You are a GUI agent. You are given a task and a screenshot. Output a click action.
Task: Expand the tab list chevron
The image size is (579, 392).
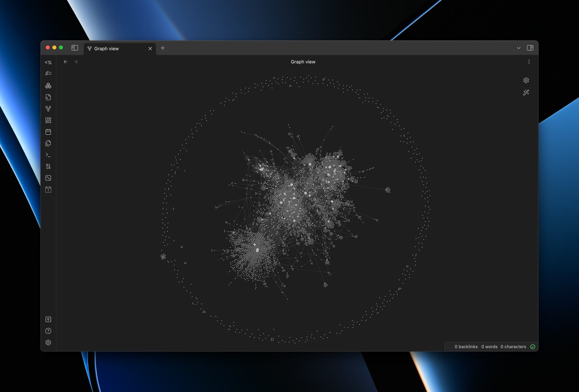coord(518,48)
